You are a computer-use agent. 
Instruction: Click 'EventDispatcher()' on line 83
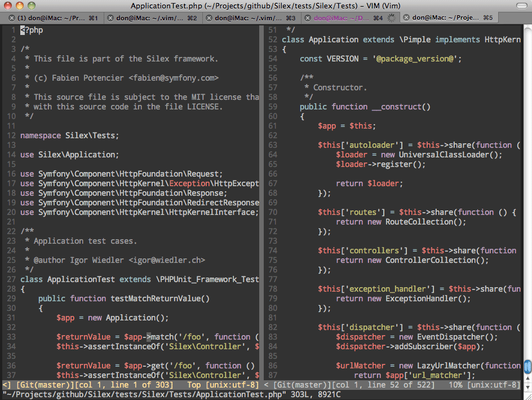tap(455, 337)
